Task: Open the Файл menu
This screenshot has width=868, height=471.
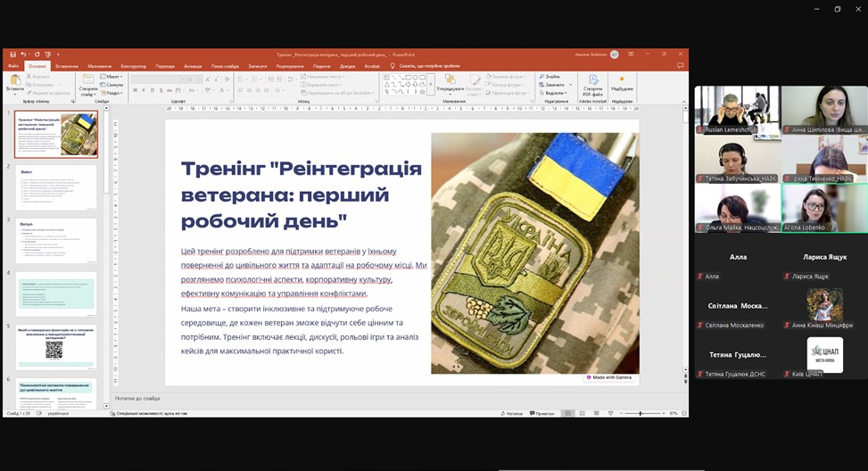Action: pos(12,66)
